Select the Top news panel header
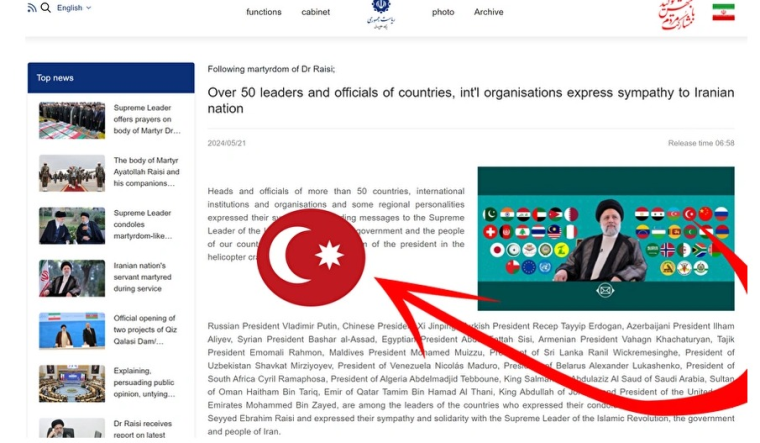Image resolution: width=760 pixels, height=443 pixels. (x=110, y=78)
